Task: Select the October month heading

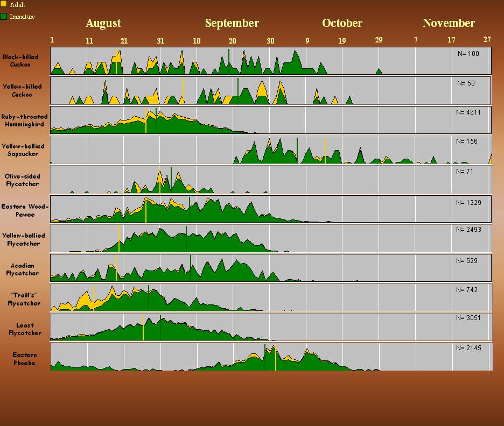Action: 342,23
